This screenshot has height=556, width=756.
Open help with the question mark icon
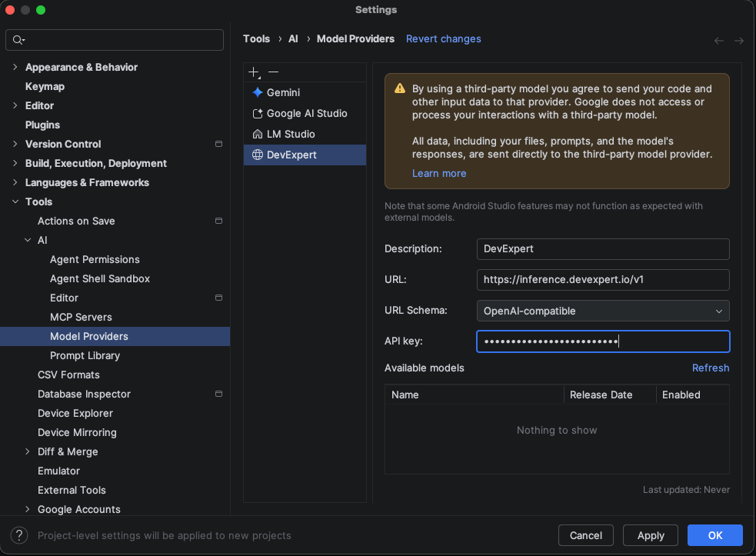tap(19, 535)
